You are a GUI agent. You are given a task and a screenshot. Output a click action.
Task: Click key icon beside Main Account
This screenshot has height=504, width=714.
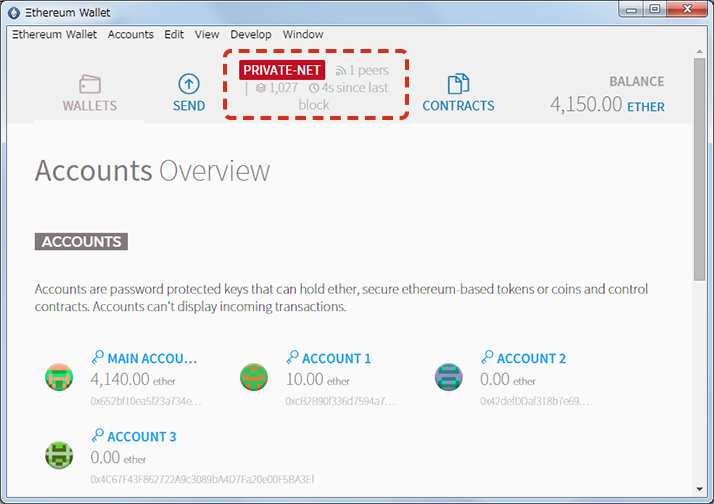pyautogui.click(x=97, y=357)
